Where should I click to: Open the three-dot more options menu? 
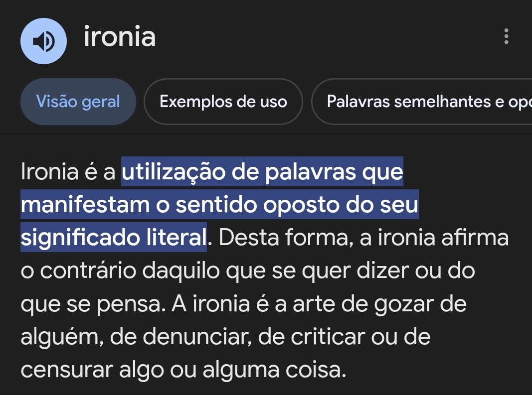(506, 37)
